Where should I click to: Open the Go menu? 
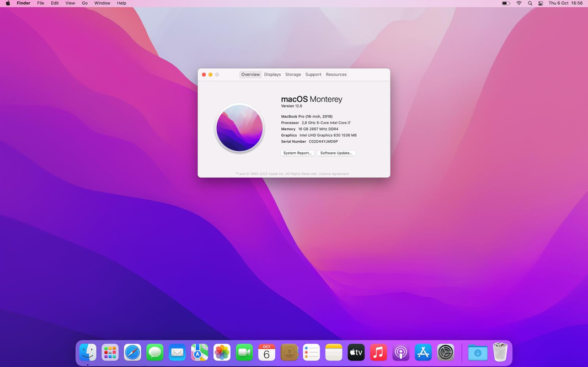[x=85, y=3]
